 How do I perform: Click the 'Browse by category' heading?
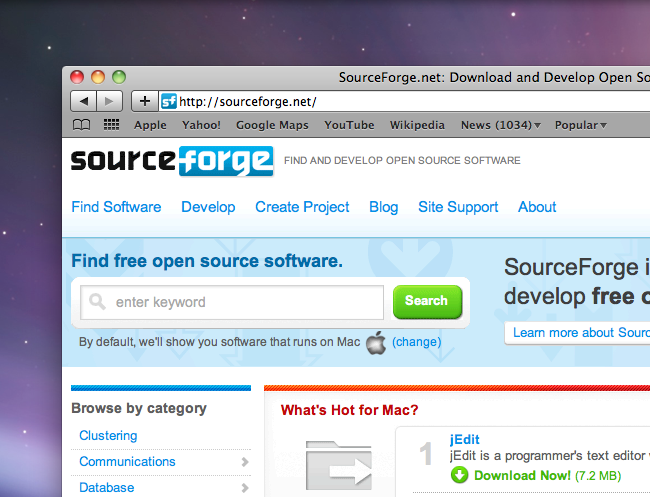click(139, 409)
